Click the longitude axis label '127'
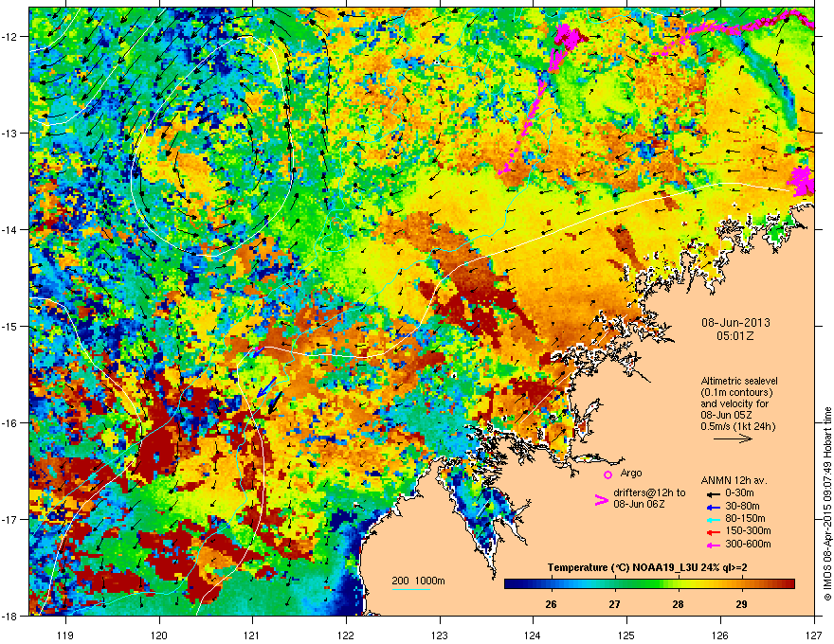The image size is (834, 644). pos(814,635)
